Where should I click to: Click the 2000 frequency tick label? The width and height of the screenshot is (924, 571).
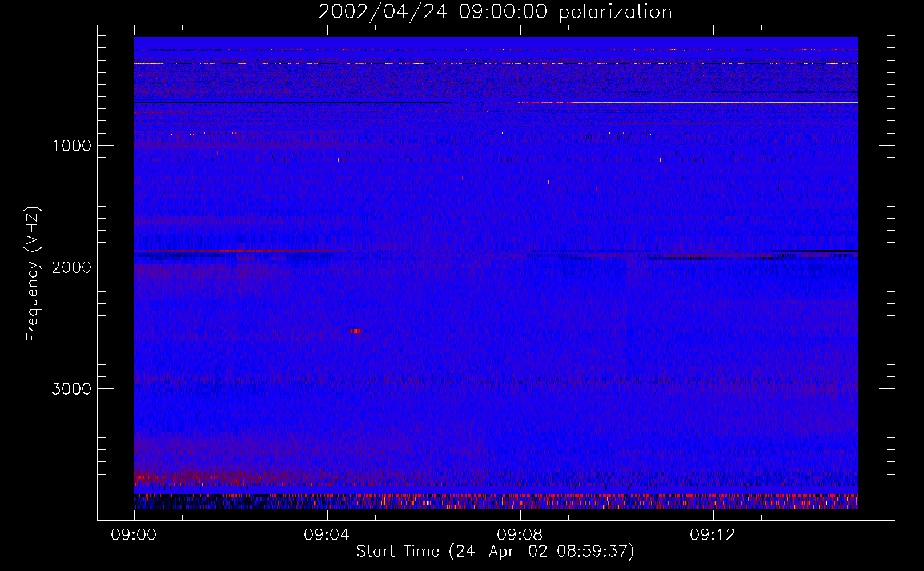pyautogui.click(x=72, y=267)
